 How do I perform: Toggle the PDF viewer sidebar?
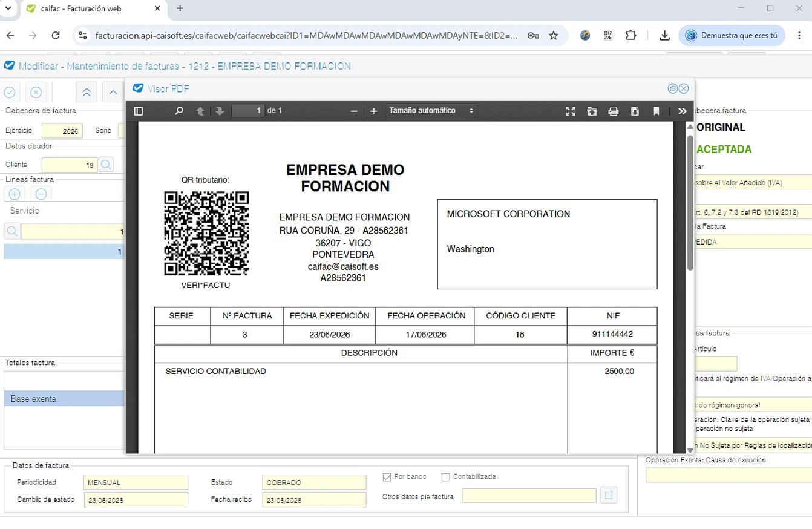[x=139, y=111]
